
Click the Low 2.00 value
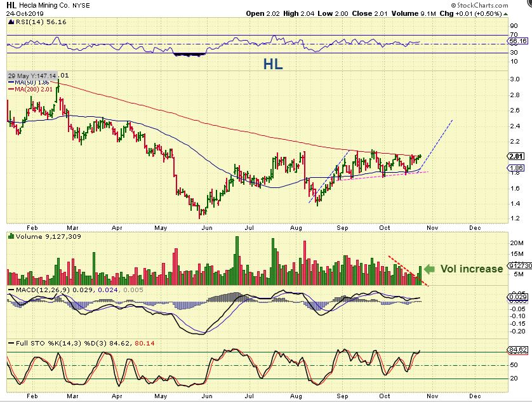point(333,13)
